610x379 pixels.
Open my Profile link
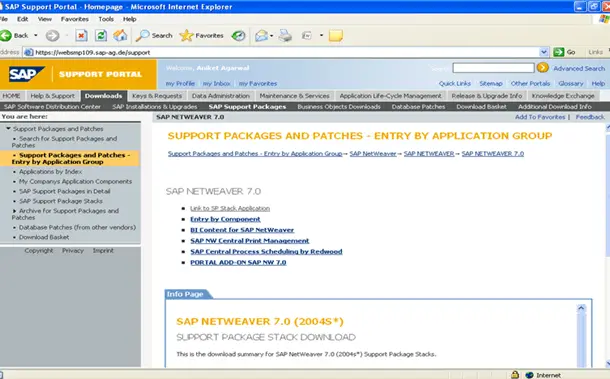[x=180, y=83]
